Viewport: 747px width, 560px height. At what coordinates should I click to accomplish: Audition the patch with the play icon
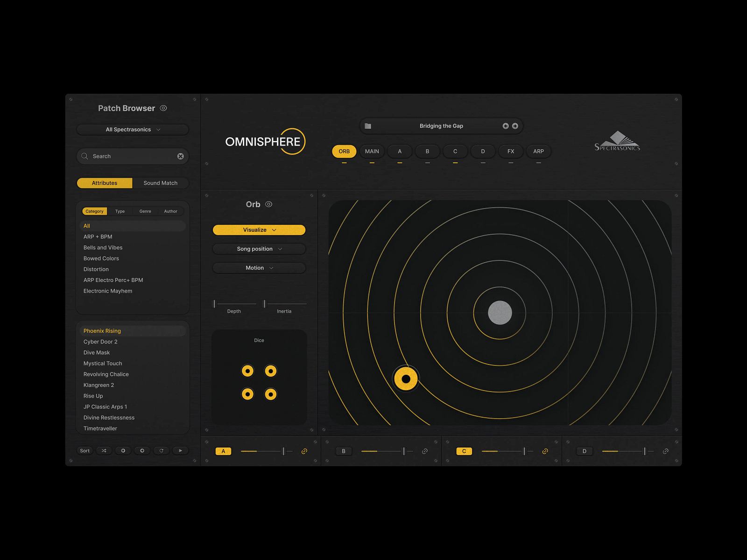tap(180, 450)
